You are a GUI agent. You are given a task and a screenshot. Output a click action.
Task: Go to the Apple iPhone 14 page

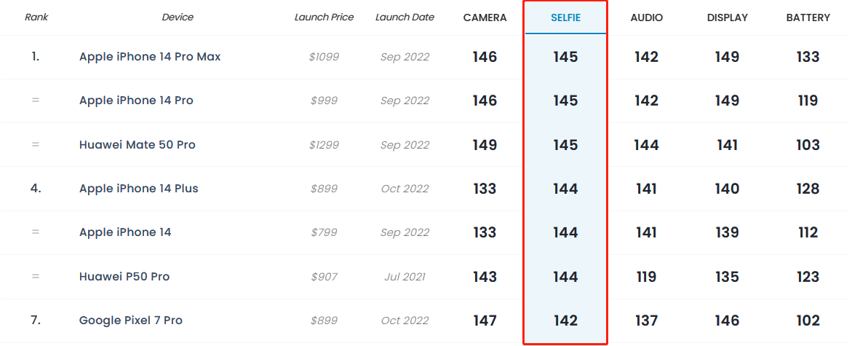point(125,232)
